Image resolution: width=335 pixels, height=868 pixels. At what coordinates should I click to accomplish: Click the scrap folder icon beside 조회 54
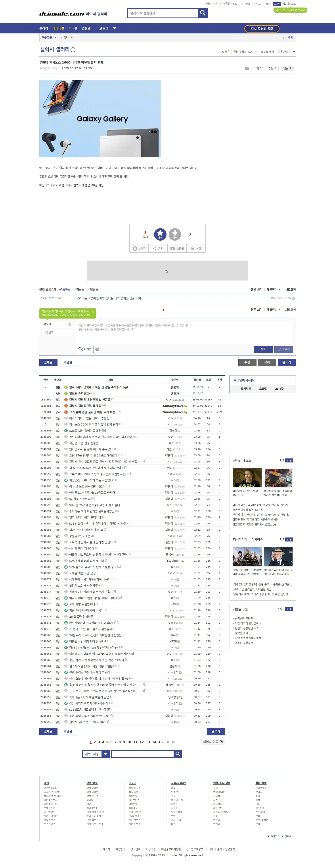(247, 68)
